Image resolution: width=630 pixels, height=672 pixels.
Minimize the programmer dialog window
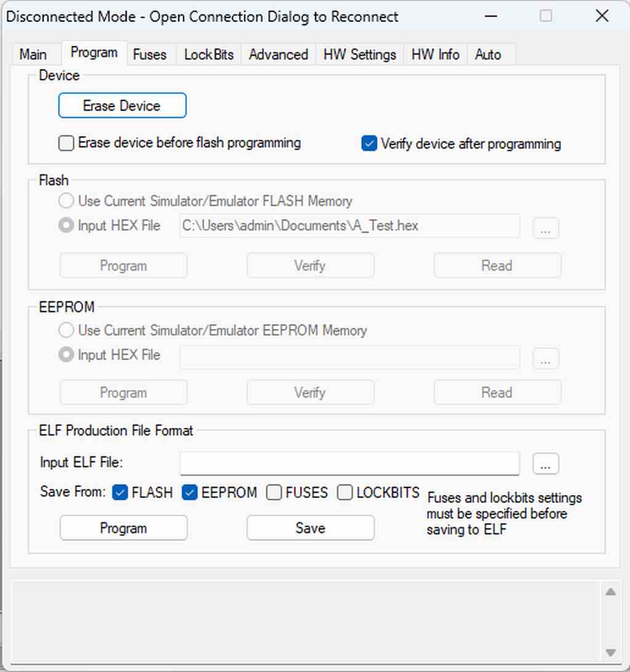tap(491, 16)
